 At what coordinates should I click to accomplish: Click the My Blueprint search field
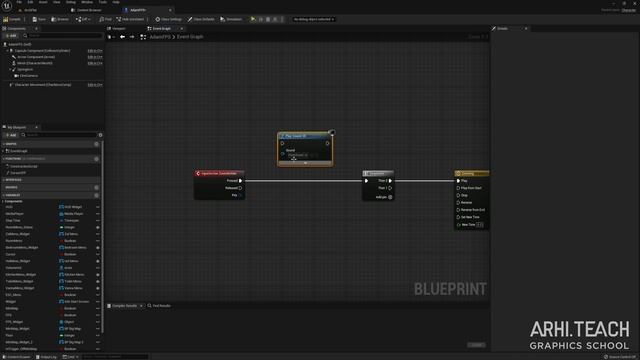tap(59, 135)
